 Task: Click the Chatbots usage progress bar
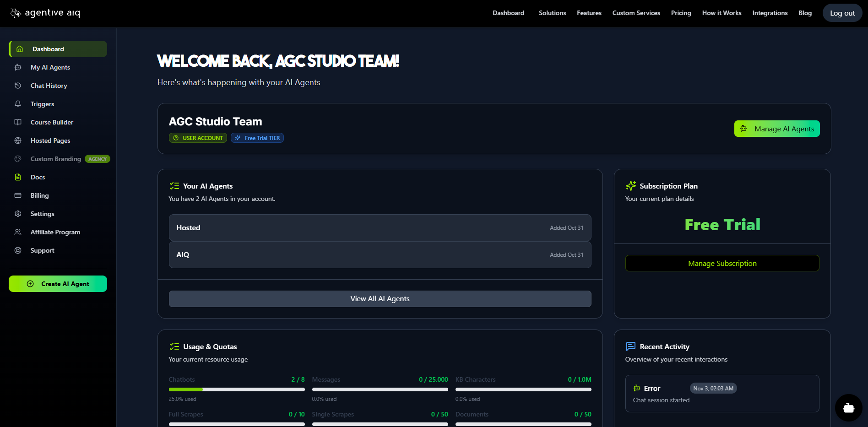point(236,389)
